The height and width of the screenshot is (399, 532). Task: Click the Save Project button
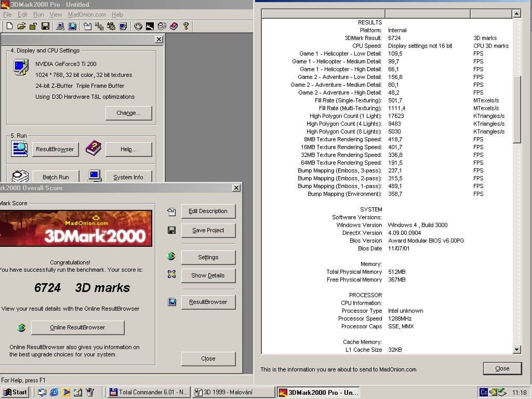208,230
